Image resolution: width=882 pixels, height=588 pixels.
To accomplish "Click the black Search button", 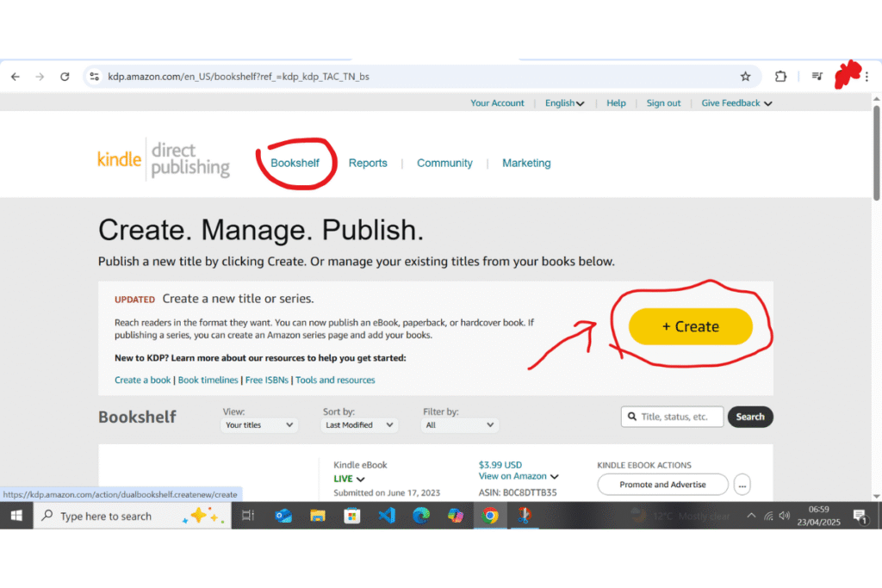I will [750, 417].
